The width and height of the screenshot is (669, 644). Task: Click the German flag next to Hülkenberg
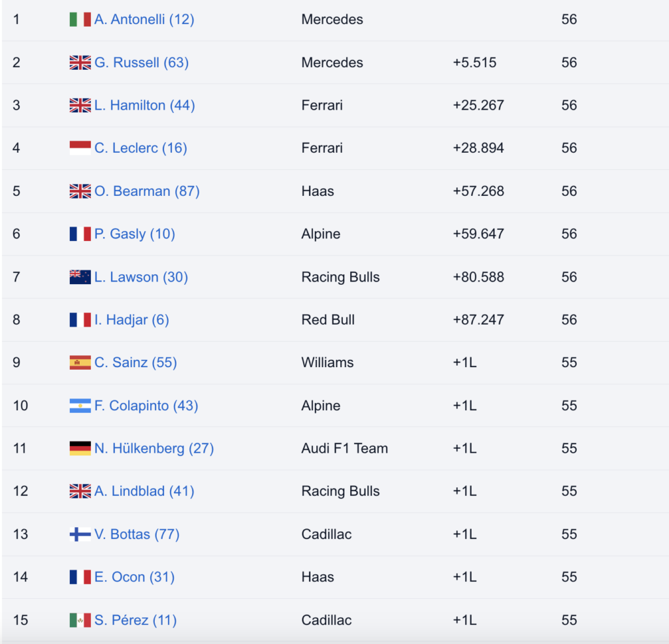[x=80, y=449]
